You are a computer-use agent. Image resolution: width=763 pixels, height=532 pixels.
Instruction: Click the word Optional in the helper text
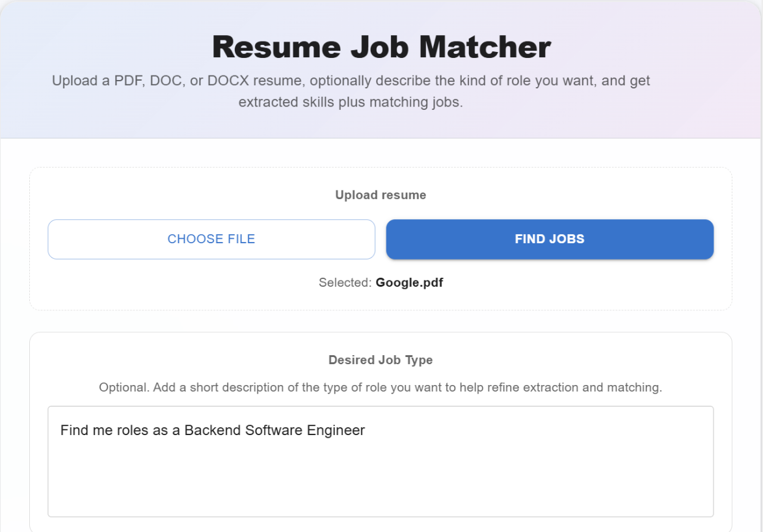point(123,388)
